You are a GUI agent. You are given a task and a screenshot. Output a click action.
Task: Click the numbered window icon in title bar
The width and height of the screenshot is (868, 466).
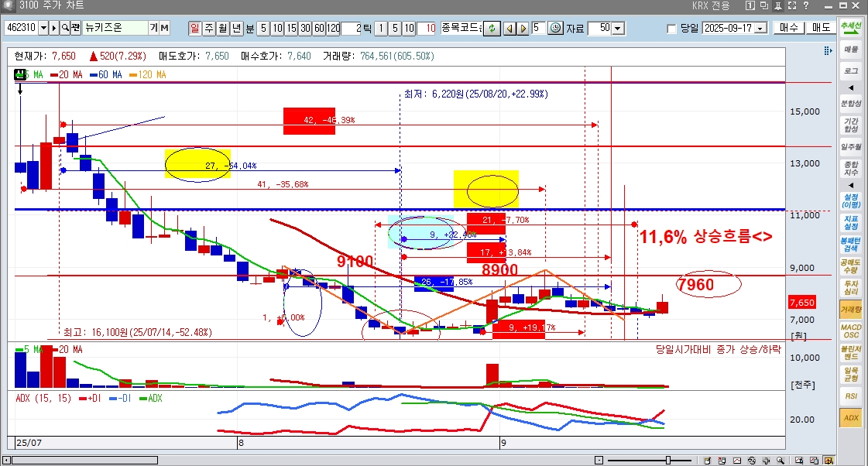point(750,5)
